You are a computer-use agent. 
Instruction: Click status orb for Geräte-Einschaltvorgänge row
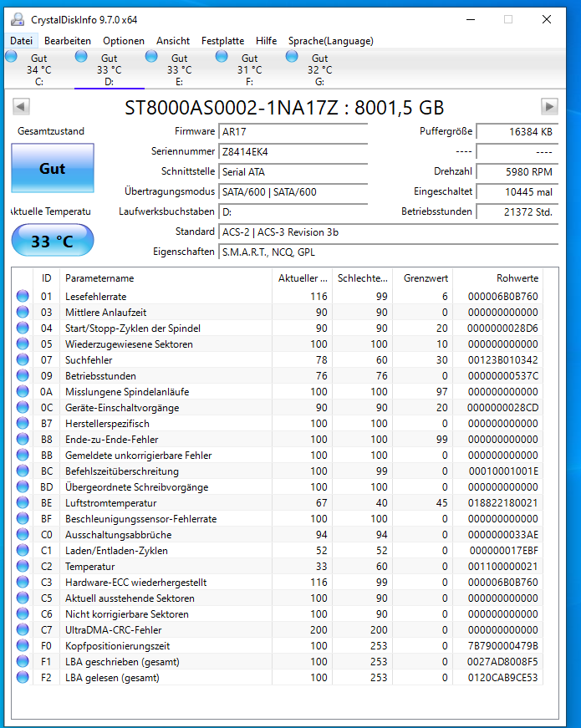click(x=23, y=407)
